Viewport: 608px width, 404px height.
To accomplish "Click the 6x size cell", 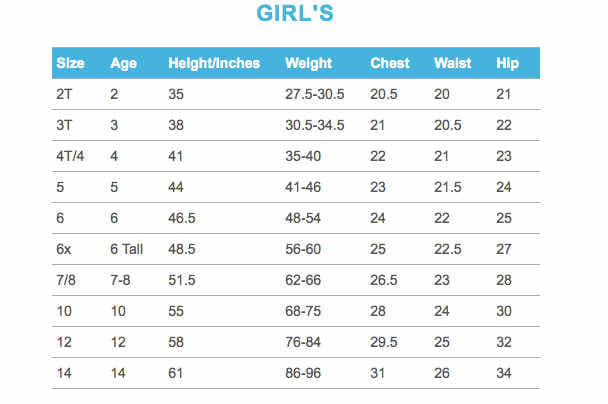I will (64, 249).
